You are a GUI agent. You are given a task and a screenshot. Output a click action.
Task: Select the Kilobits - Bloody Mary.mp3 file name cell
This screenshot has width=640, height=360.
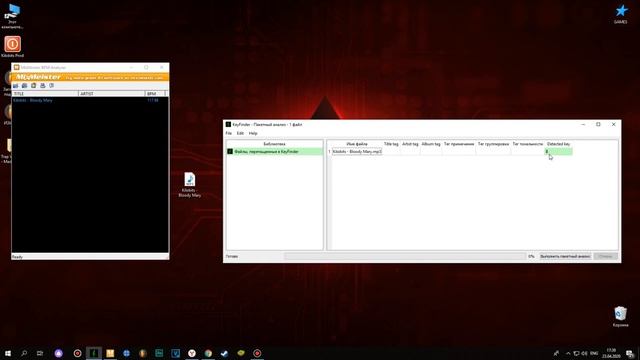[x=357, y=151]
